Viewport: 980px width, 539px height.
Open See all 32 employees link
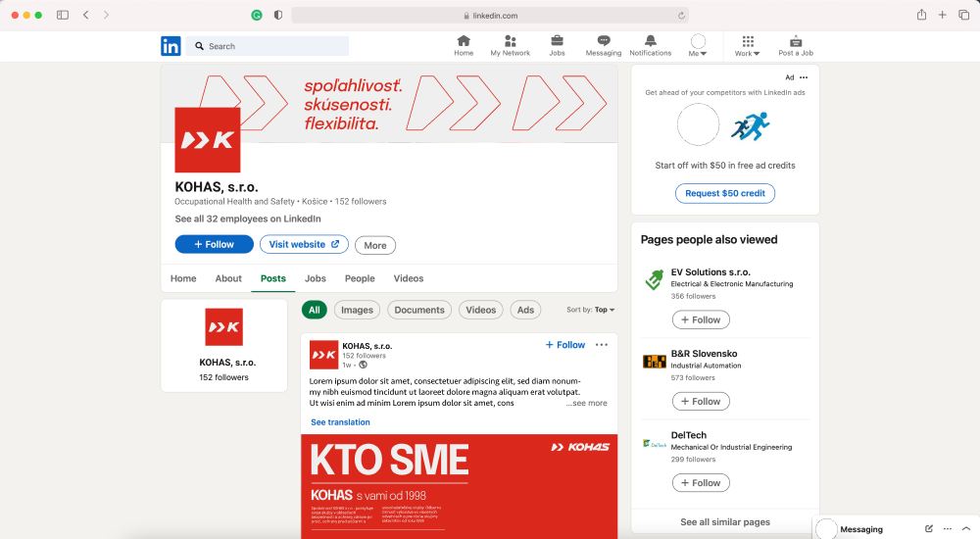pos(248,219)
